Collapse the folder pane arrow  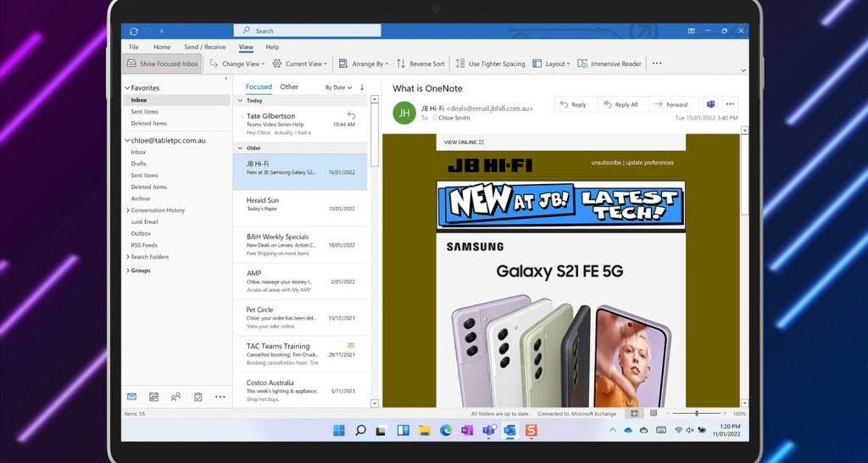point(225,79)
